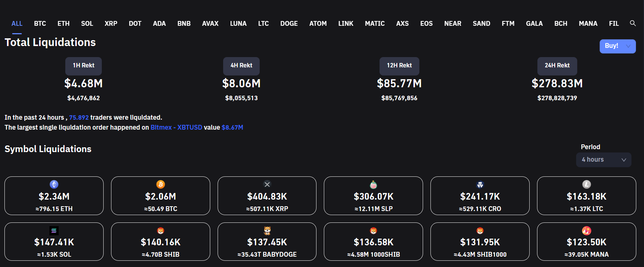Click the Solana coin icon
The width and height of the screenshot is (644, 267).
pyautogui.click(x=54, y=231)
